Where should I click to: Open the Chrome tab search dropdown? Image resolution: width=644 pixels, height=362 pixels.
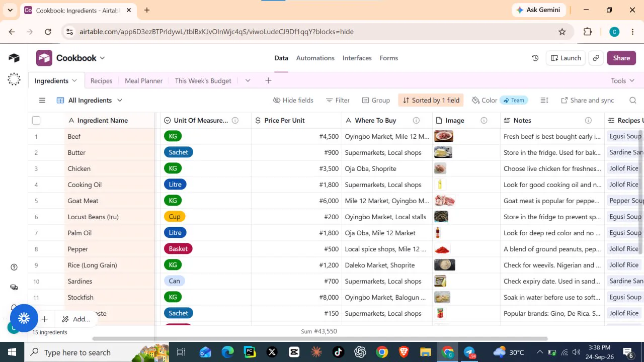click(10, 10)
